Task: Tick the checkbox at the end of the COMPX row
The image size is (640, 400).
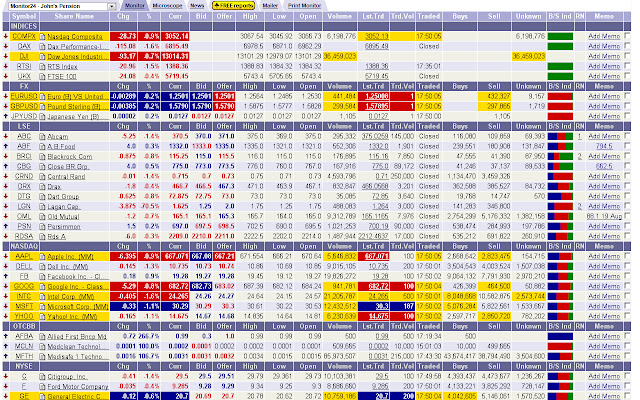Action: click(x=627, y=36)
